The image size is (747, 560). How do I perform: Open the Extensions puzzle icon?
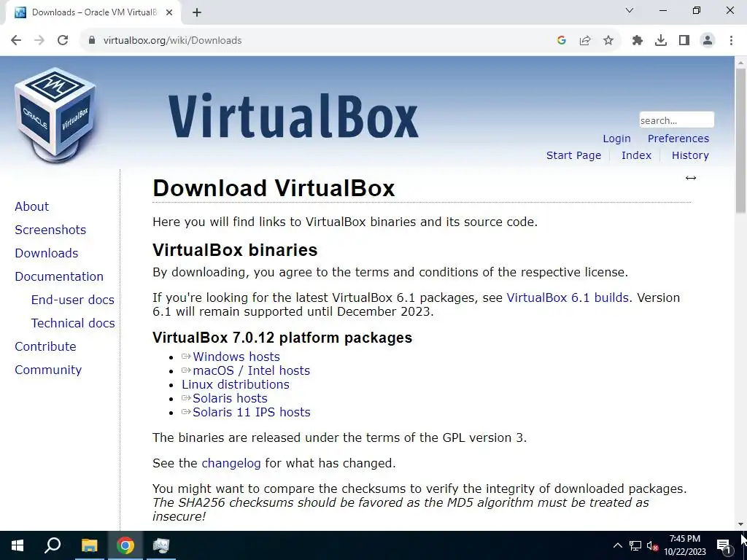638,41
